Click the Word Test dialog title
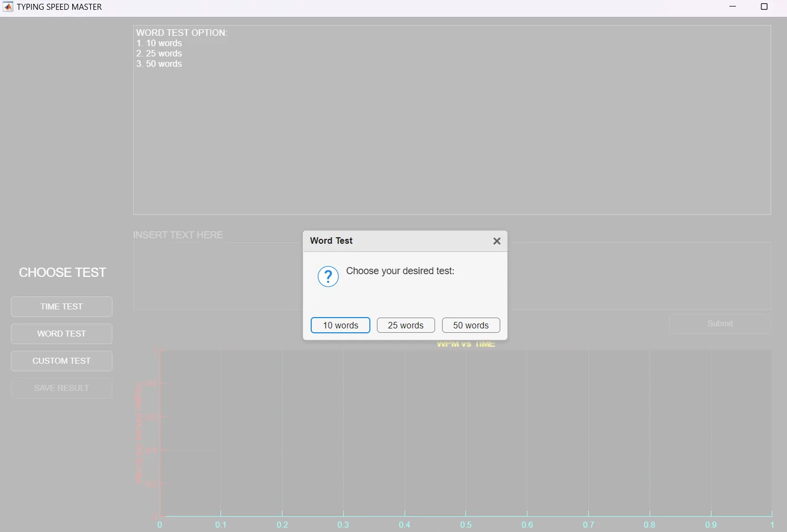Screen dimensions: 787x532 [331, 240]
